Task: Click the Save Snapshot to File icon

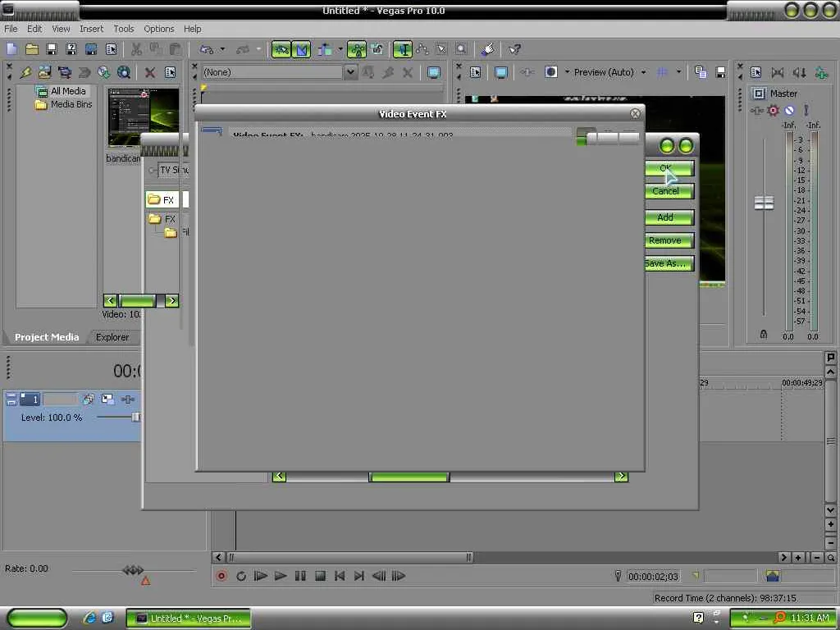Action: pyautogui.click(x=720, y=72)
